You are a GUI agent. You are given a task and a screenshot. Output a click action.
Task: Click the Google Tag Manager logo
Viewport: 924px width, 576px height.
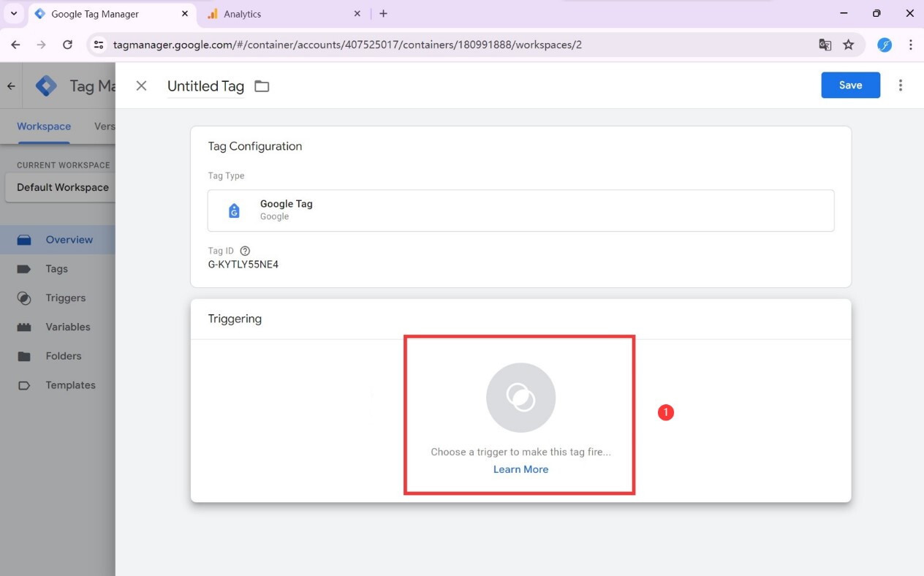tap(46, 86)
